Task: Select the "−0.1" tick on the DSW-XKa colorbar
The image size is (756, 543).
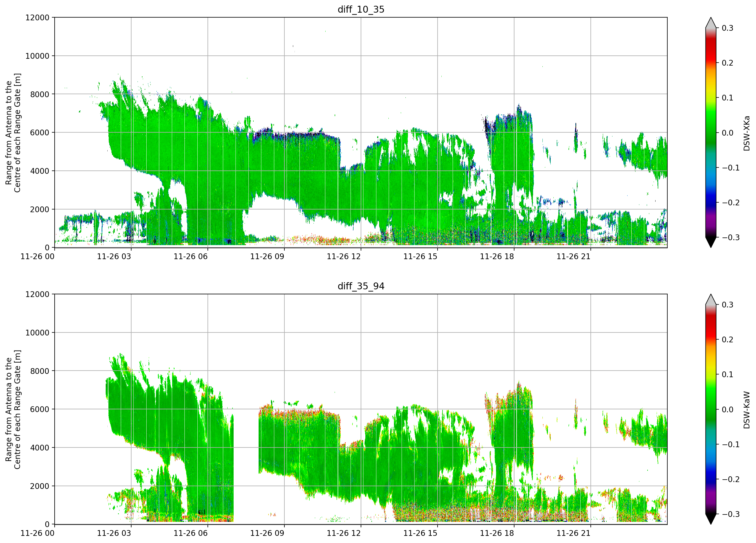Action: pos(731,168)
